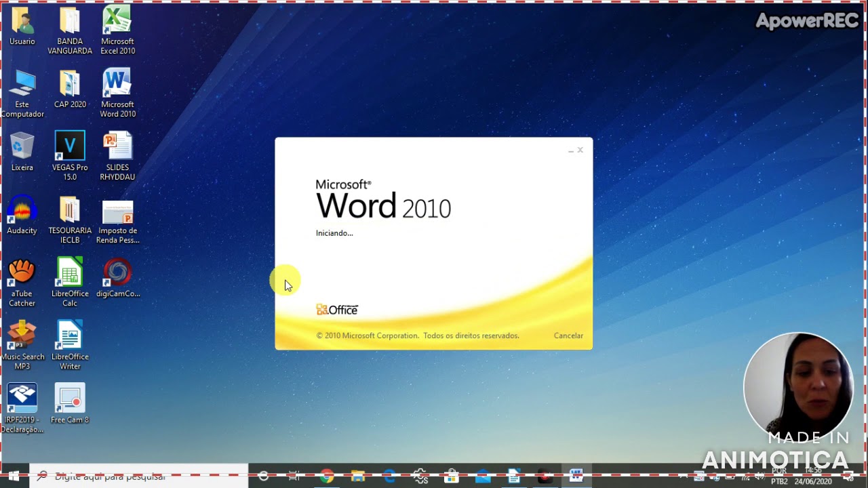The height and width of the screenshot is (488, 868).
Task: Open Mail app from taskbar
Action: [483, 476]
